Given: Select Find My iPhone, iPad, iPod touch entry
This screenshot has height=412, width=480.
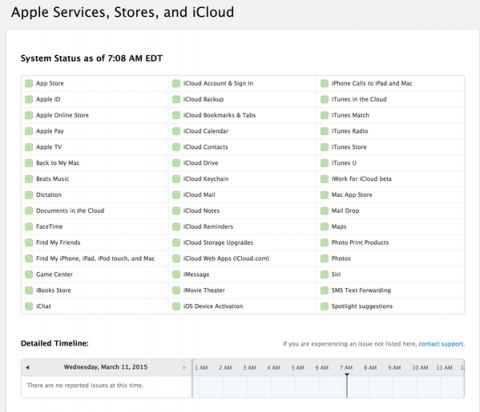Looking at the screenshot, I should 95,258.
